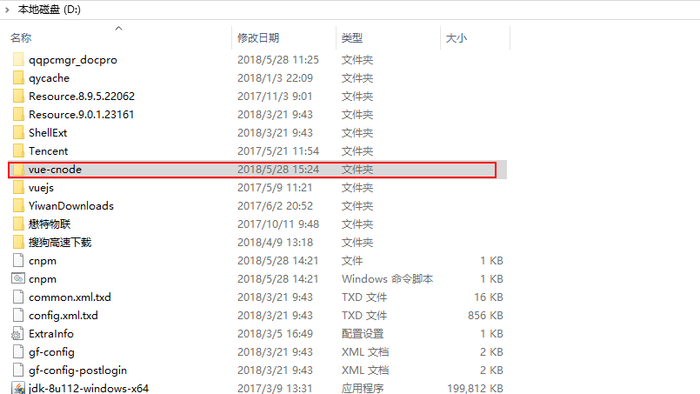
Task: Click the date 2018/4/9 13:18
Action: click(x=275, y=242)
